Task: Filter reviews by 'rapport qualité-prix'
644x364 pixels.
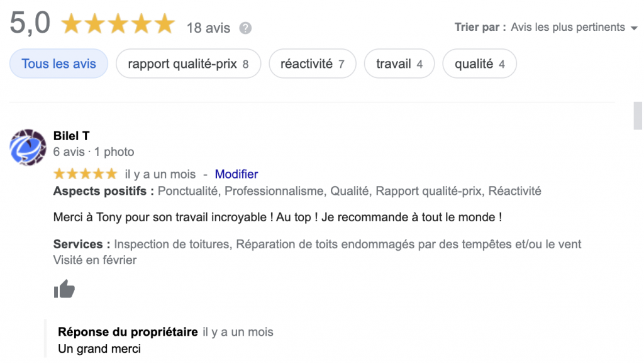Action: click(188, 63)
